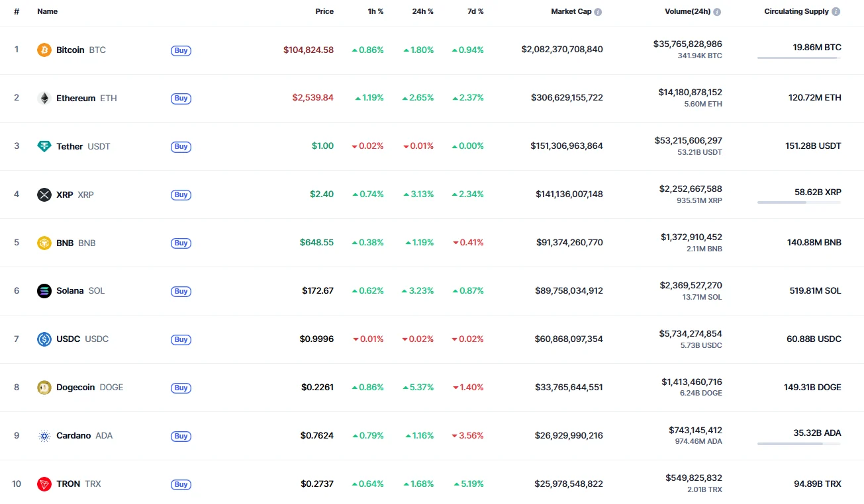
Task: Click the BNB logo icon
Action: (44, 243)
